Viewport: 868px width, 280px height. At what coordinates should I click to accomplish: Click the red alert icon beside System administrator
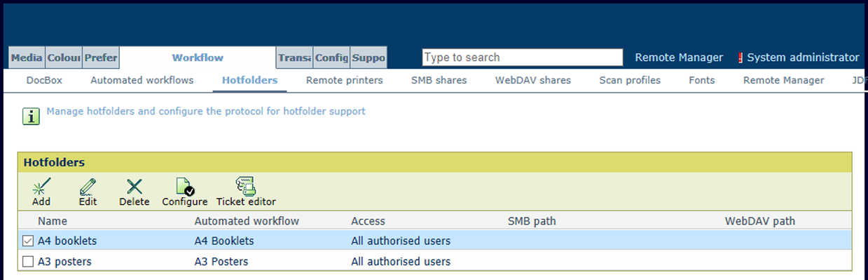pos(740,58)
